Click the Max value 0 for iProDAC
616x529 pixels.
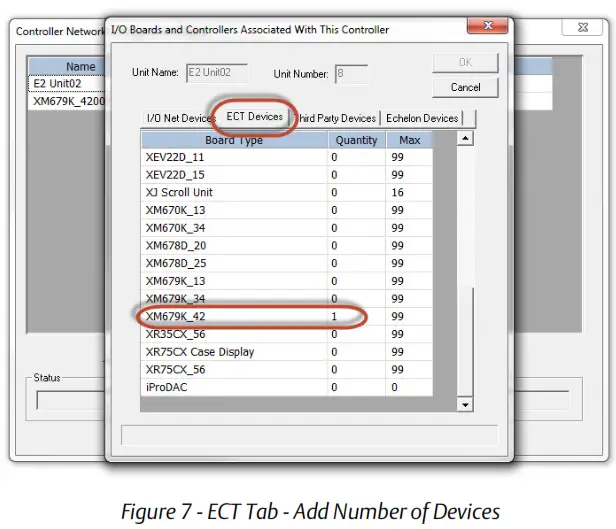pos(409,387)
